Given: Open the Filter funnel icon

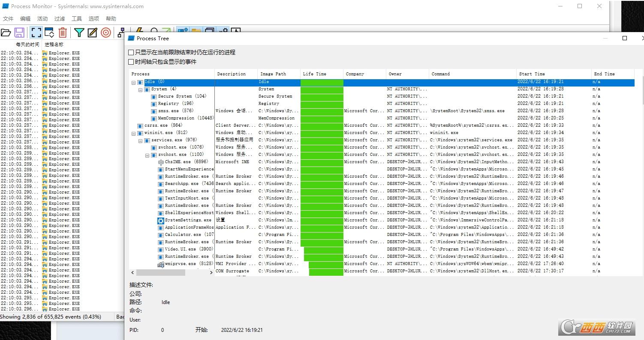Looking at the screenshot, I should (79, 33).
